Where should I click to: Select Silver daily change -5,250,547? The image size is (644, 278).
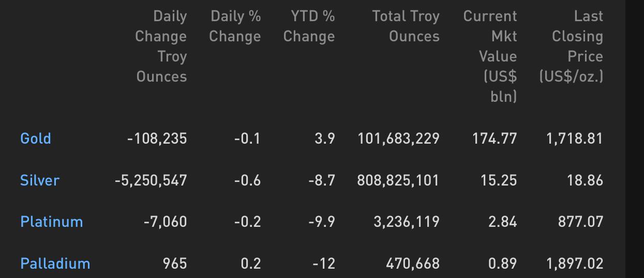click(x=151, y=180)
